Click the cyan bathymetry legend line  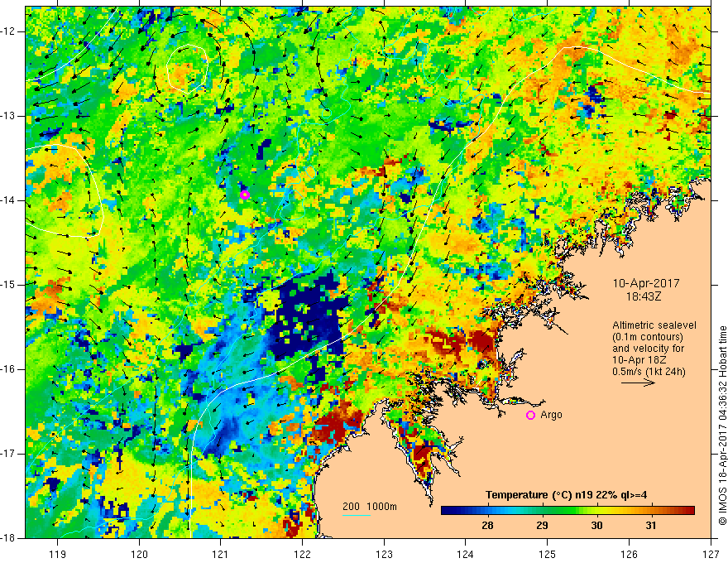pos(357,515)
